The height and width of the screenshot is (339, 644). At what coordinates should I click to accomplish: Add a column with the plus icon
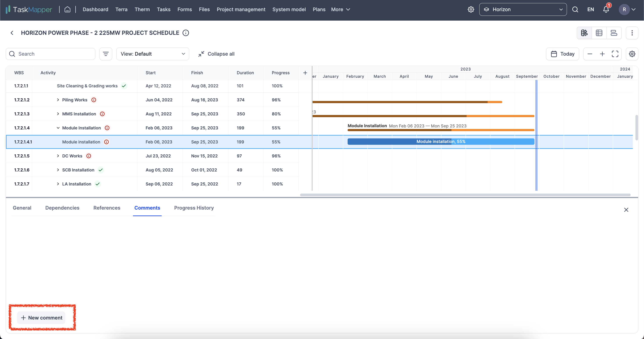click(x=305, y=73)
